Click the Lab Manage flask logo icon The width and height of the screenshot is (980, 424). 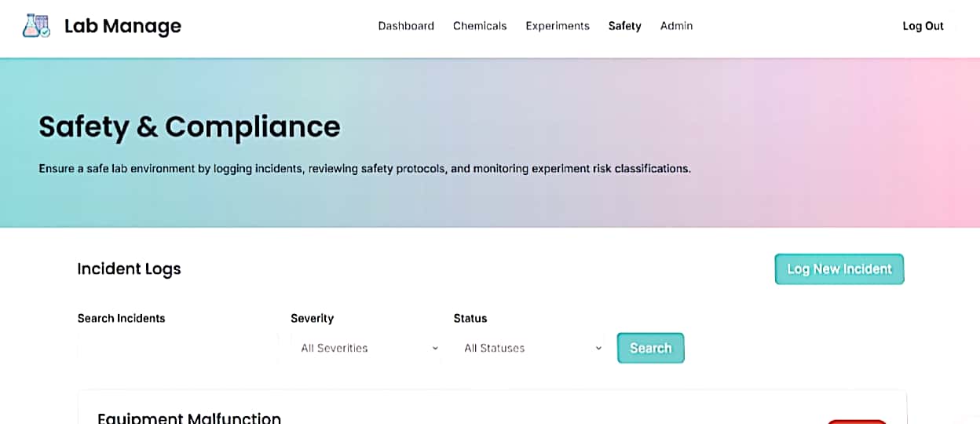tap(36, 26)
